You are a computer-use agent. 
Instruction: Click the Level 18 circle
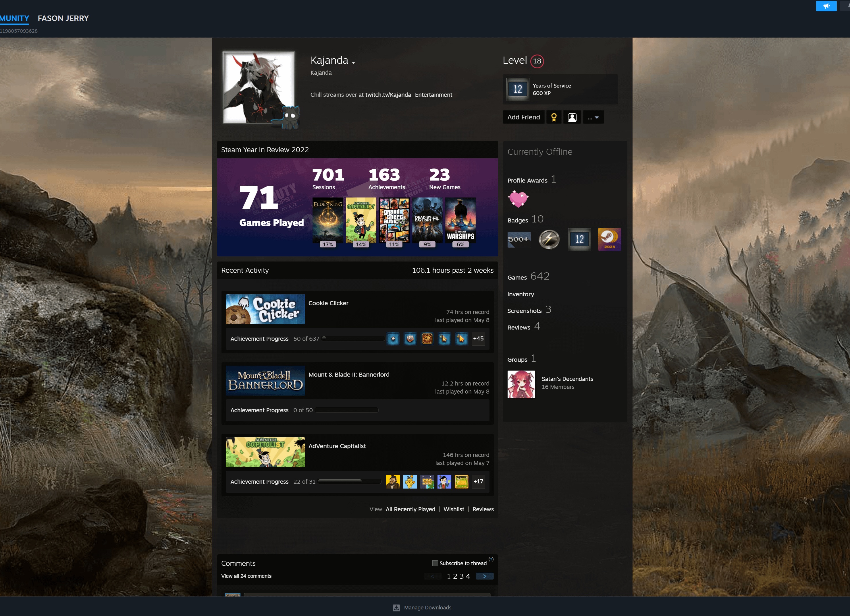pos(537,61)
